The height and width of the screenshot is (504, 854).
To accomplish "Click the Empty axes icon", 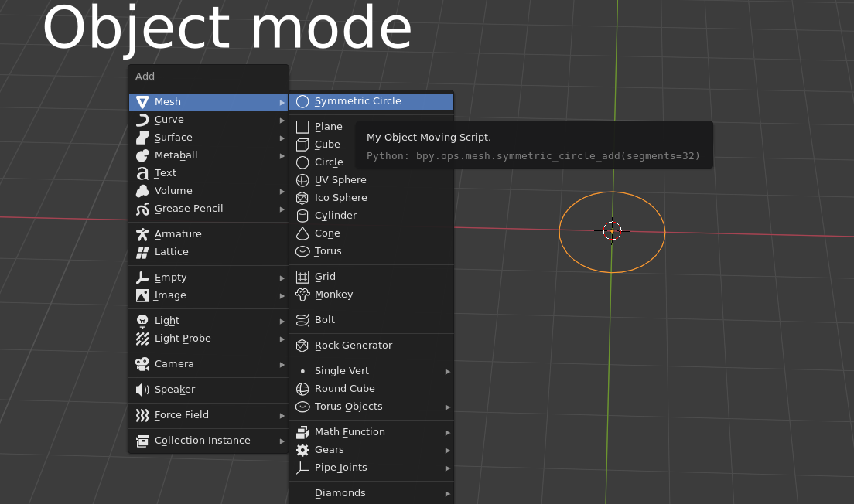I will [142, 278].
